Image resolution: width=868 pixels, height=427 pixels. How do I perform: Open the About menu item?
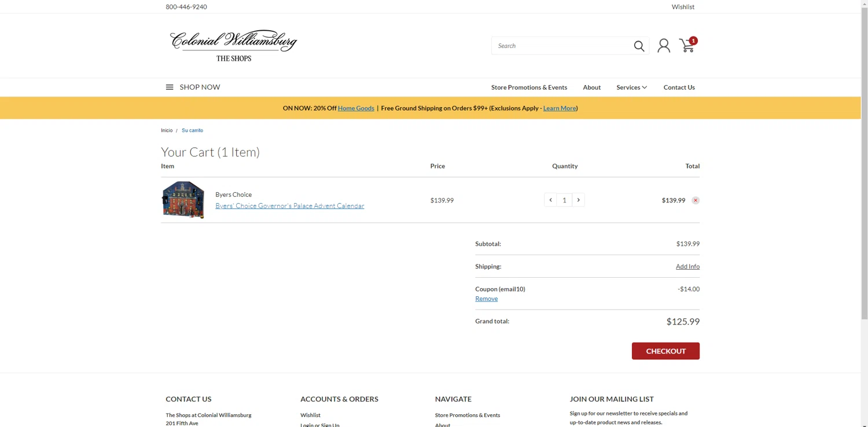591,87
